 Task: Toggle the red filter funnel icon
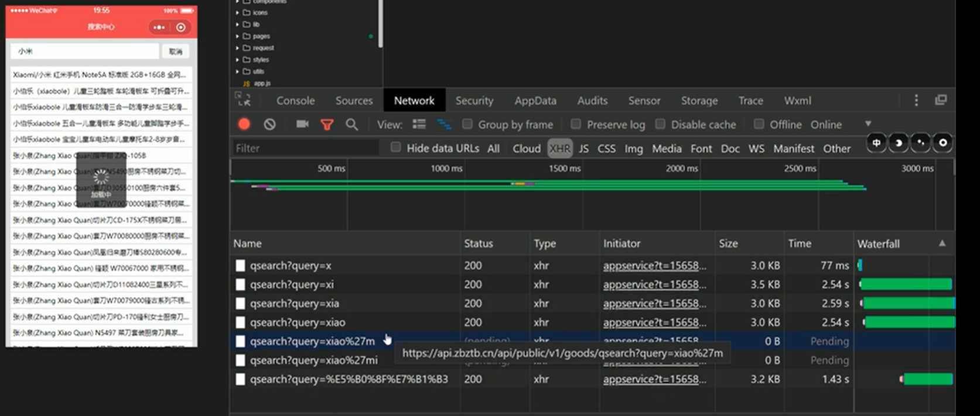point(327,125)
